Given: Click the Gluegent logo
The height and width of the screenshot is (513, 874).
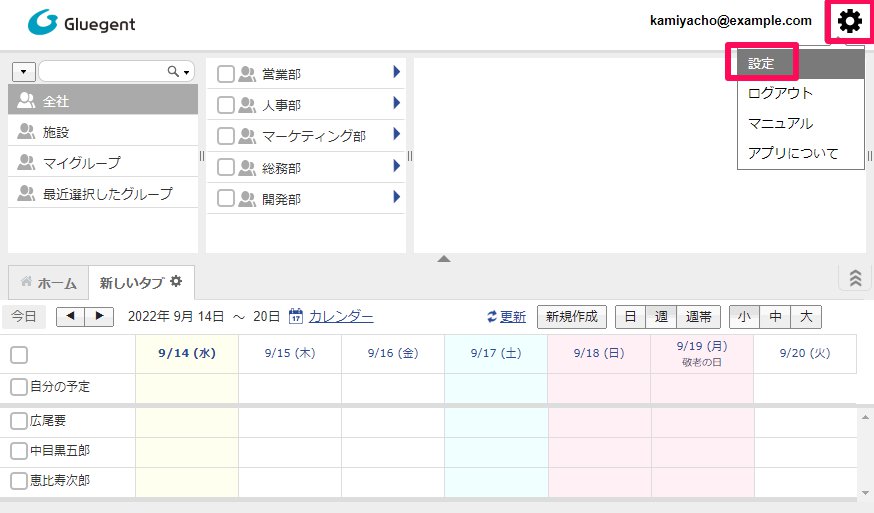Looking at the screenshot, I should pos(81,23).
